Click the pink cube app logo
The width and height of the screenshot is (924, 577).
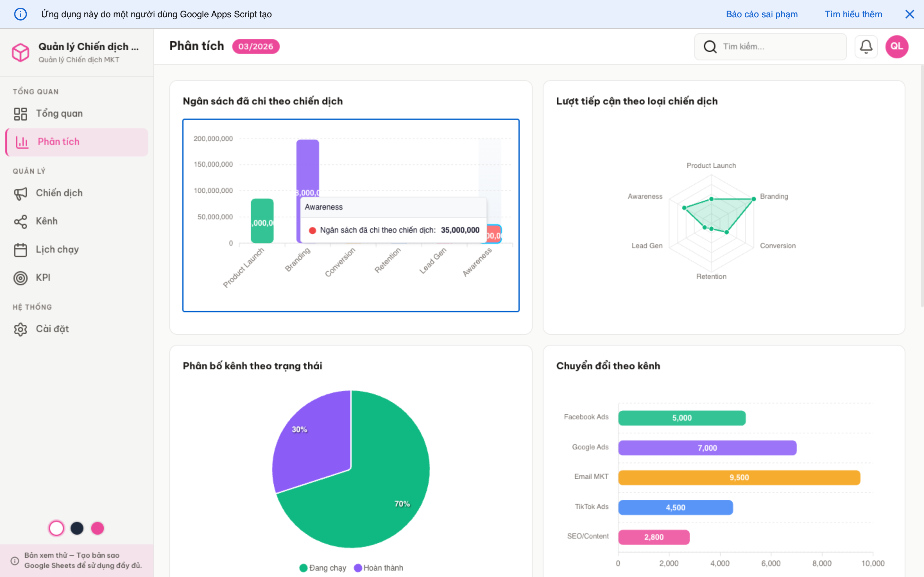click(21, 52)
